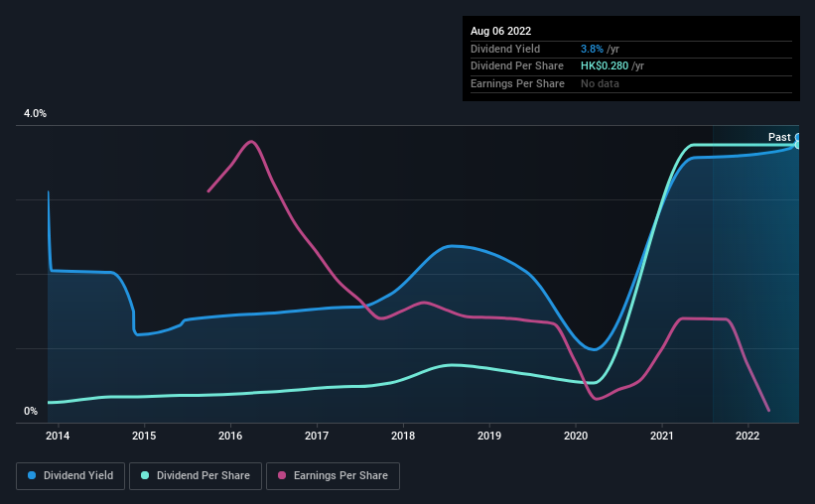
Task: Click the 3.8% dividend yield tooltip value
Action: (594, 49)
